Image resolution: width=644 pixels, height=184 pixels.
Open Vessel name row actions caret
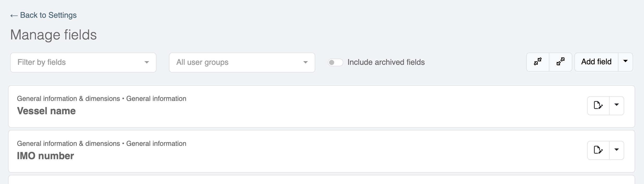(617, 105)
